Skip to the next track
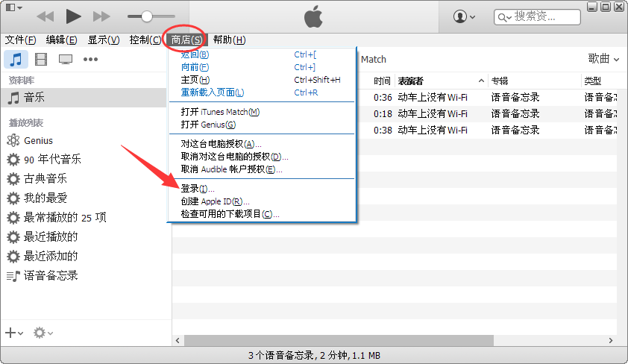Viewport: 628px width, 364px height. pyautogui.click(x=101, y=16)
